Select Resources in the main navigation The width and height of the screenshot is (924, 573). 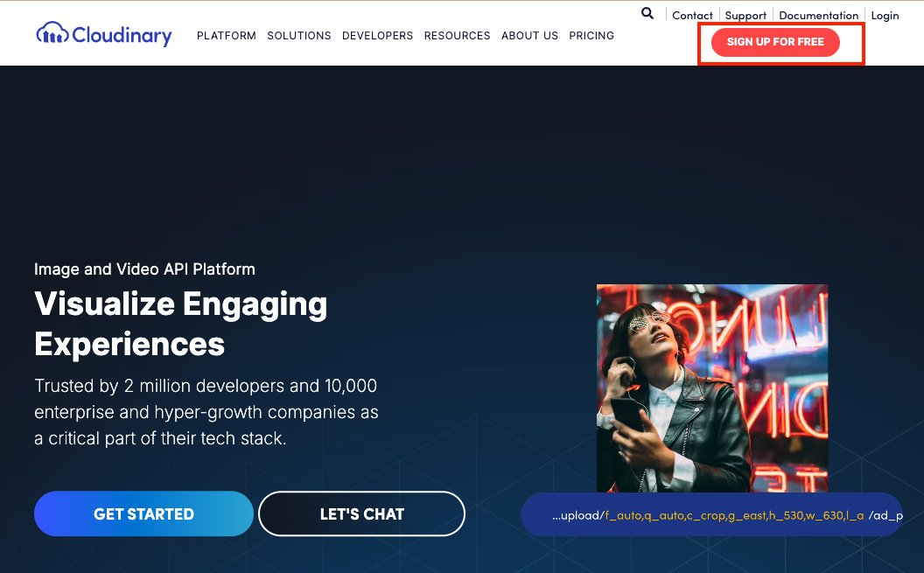[457, 36]
